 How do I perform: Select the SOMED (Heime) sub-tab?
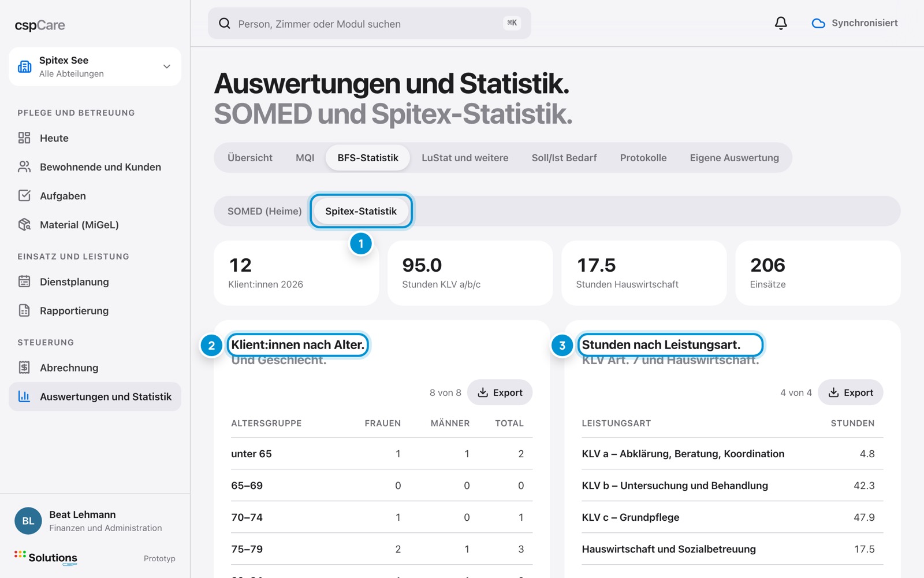tap(264, 211)
